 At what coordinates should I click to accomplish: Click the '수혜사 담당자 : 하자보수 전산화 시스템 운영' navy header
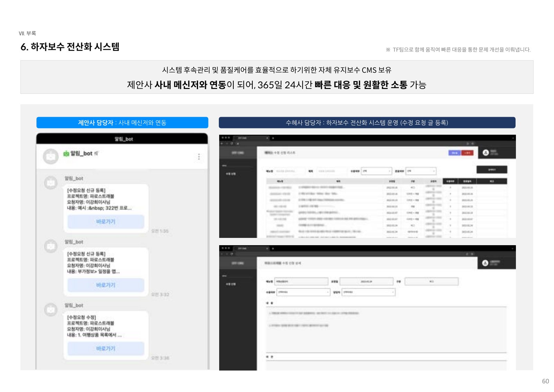pos(367,123)
